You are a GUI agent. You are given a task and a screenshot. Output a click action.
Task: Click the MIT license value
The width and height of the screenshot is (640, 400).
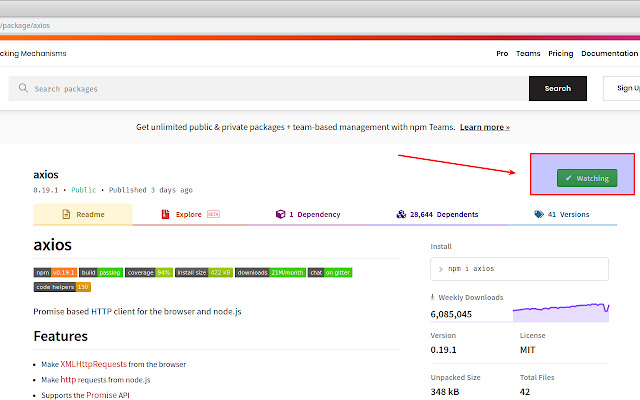click(x=527, y=350)
